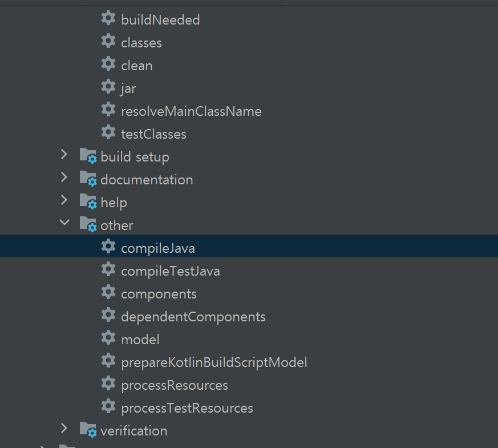Click the documentation folder icon
Viewport: 498px width, 448px height.
click(x=88, y=179)
